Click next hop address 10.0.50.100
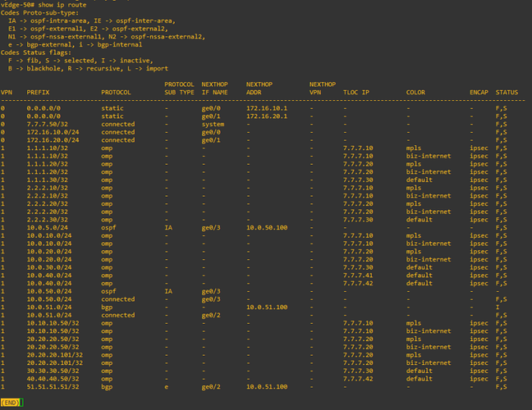This screenshot has height=410, width=532. (x=267, y=228)
